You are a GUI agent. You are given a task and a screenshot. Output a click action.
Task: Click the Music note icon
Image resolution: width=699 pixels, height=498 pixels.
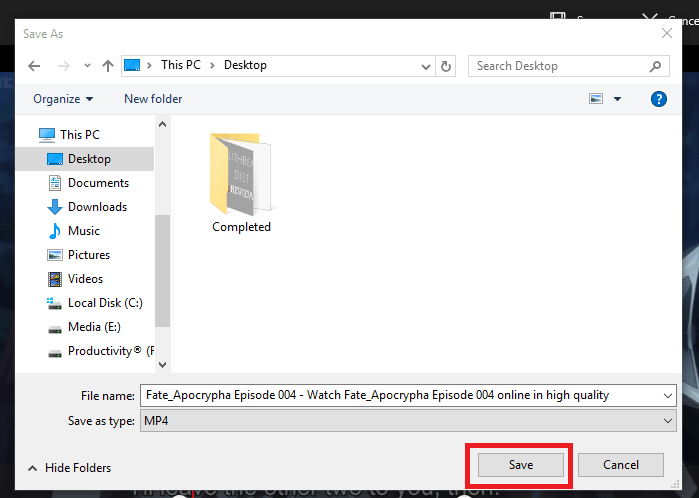point(55,231)
